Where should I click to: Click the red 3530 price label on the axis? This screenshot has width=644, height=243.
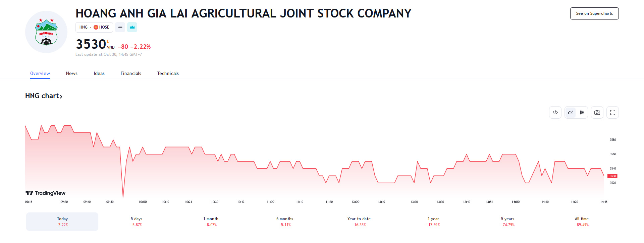(x=612, y=176)
